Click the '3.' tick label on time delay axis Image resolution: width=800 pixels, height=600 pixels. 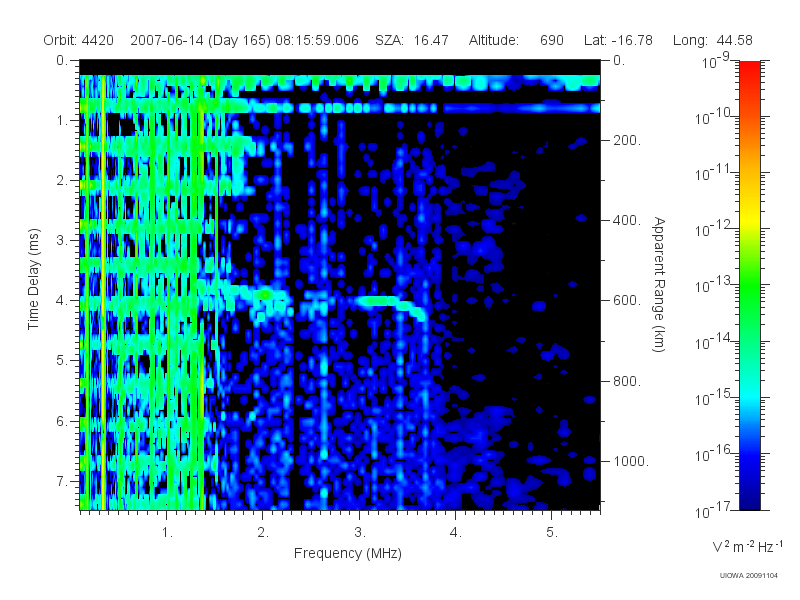(62, 240)
